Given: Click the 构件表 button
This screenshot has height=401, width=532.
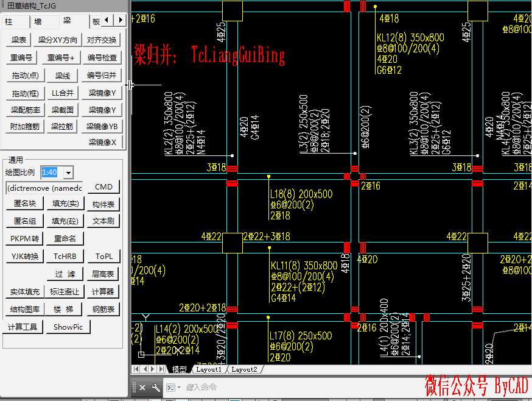Looking at the screenshot, I should pyautogui.click(x=103, y=205).
